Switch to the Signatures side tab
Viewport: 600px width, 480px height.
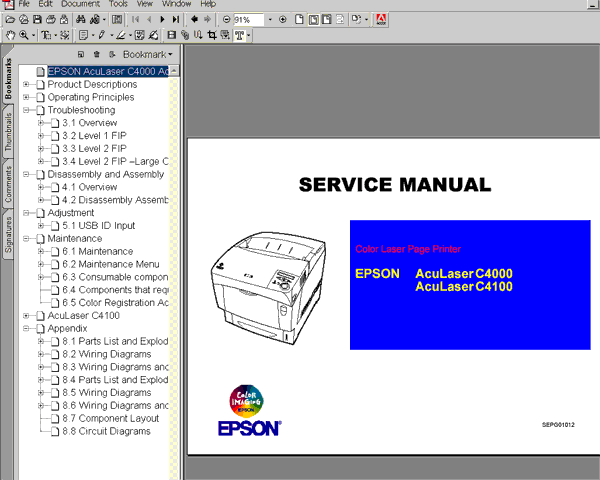[x=8, y=235]
